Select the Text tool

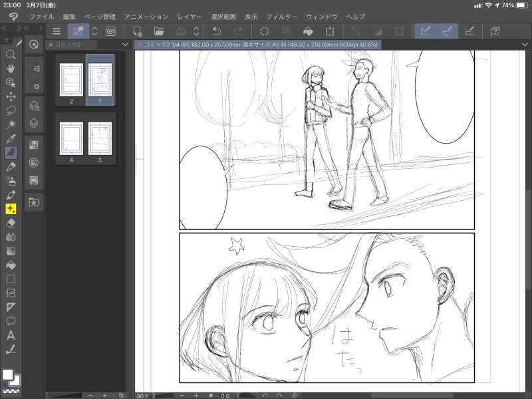pyautogui.click(x=11, y=335)
